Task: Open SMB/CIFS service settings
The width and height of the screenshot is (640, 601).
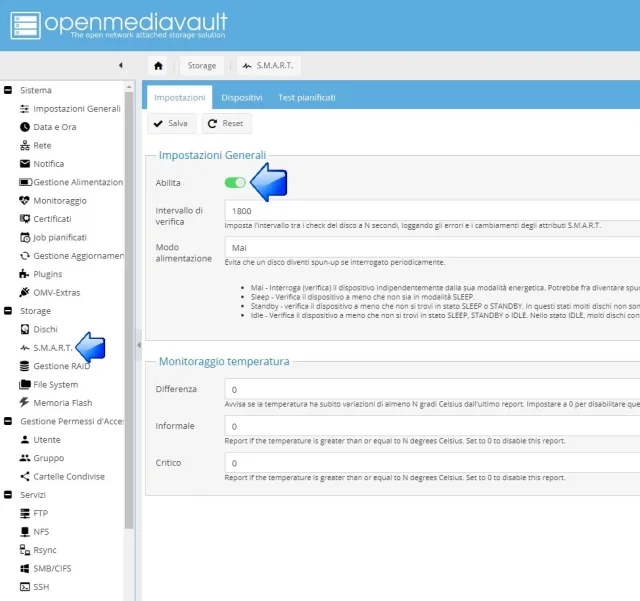Action: 55,569
